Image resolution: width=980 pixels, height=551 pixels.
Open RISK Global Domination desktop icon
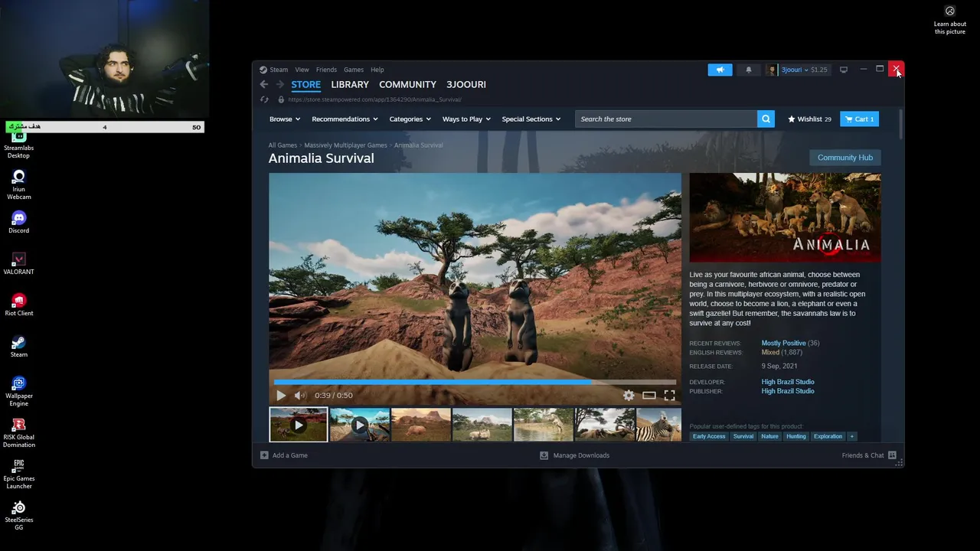(x=19, y=432)
